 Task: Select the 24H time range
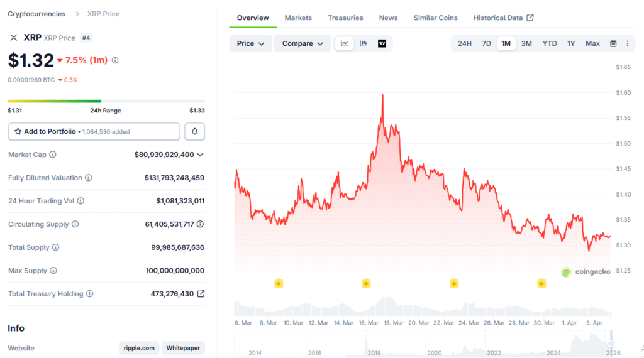[465, 43]
